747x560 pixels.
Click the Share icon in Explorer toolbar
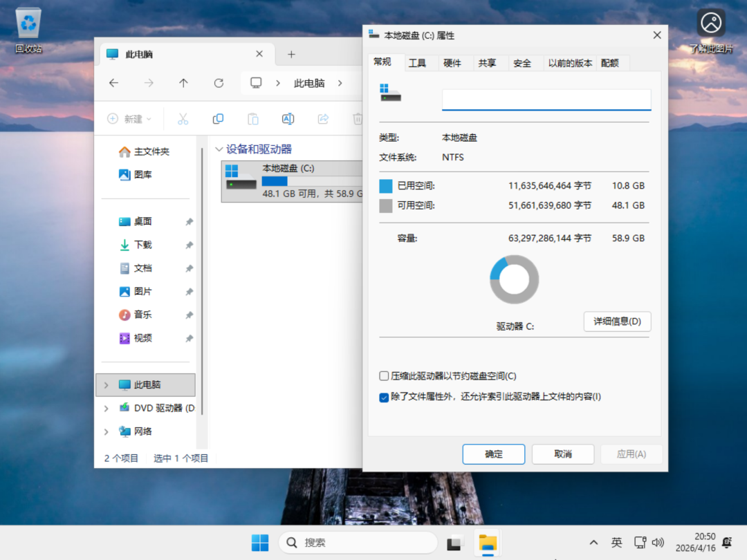point(323,119)
